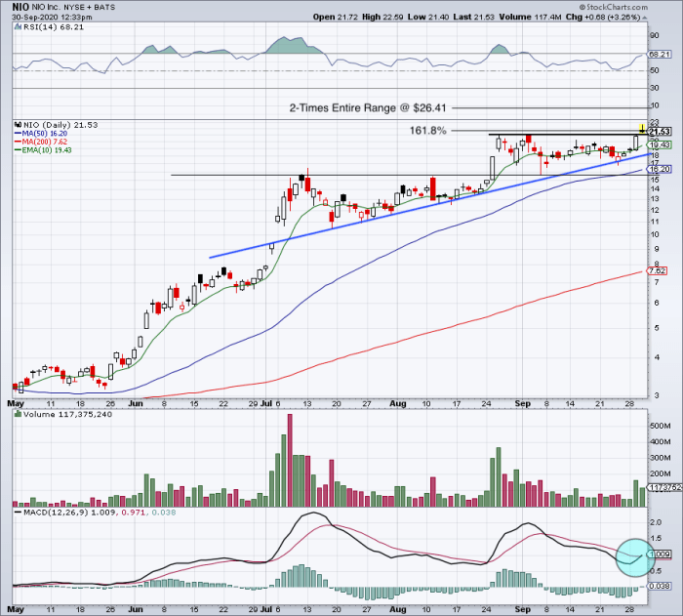683x616 pixels.
Task: Click the 7.62 MA(200) price axis tag
Action: pyautogui.click(x=657, y=270)
